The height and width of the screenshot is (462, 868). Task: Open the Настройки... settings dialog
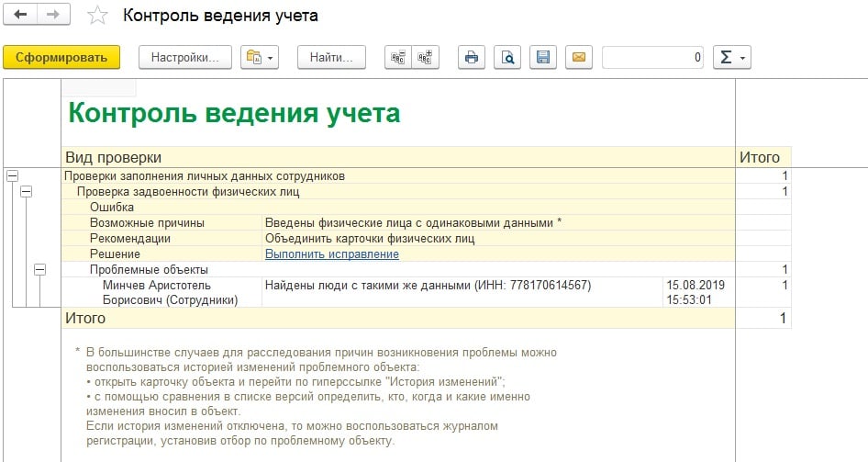pos(184,57)
